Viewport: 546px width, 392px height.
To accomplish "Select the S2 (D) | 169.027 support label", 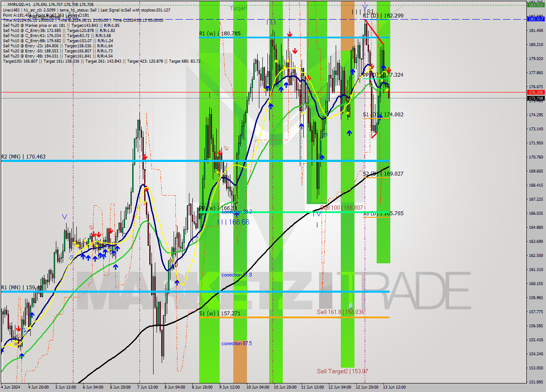I will click(x=383, y=174).
